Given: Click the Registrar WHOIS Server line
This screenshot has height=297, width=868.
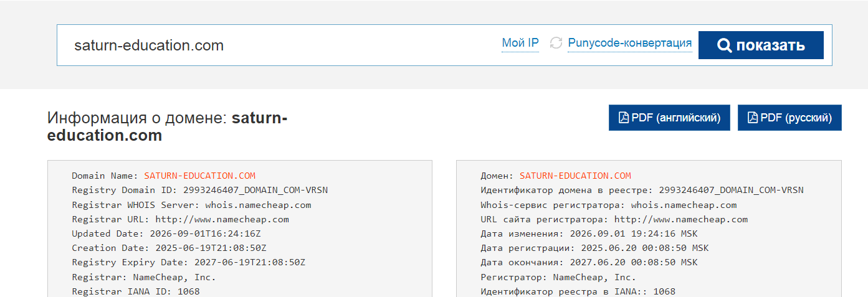Looking at the screenshot, I should pos(191,205).
